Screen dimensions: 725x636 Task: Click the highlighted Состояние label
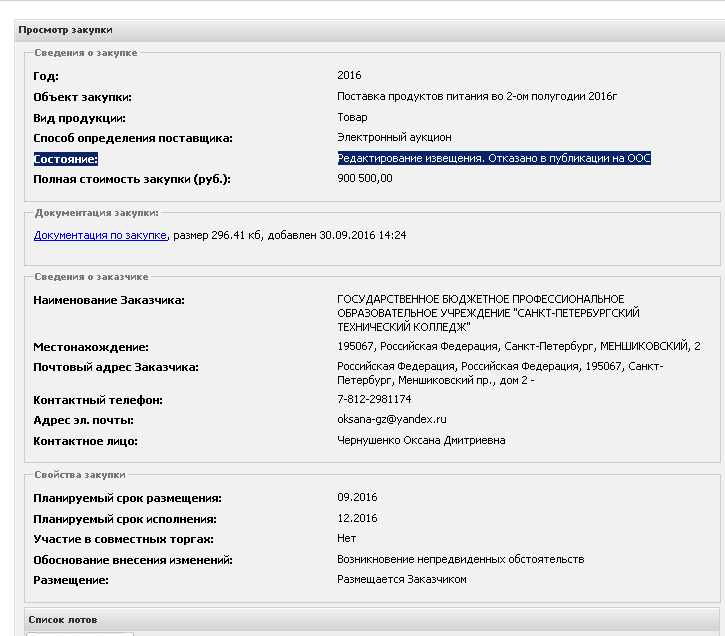66,158
